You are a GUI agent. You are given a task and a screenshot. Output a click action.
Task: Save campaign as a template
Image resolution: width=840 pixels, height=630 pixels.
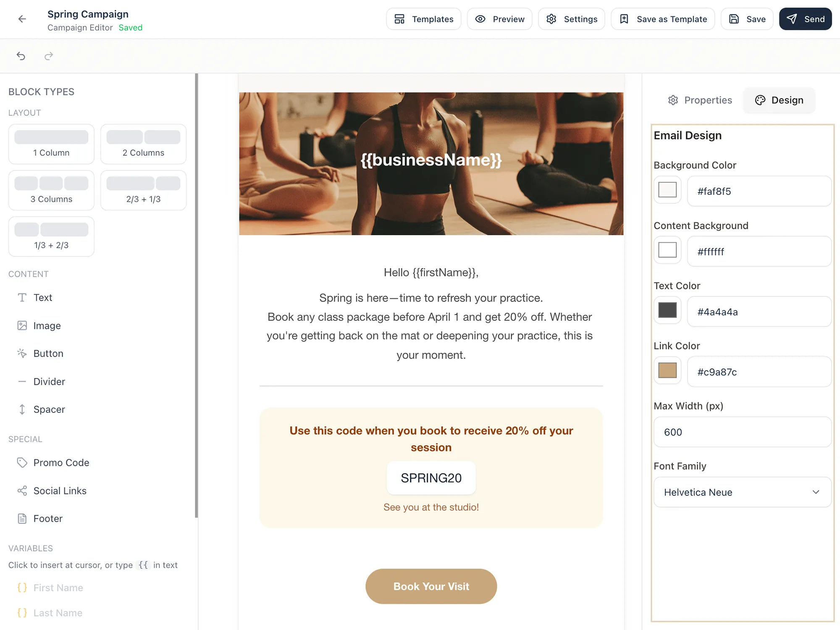[x=662, y=19]
